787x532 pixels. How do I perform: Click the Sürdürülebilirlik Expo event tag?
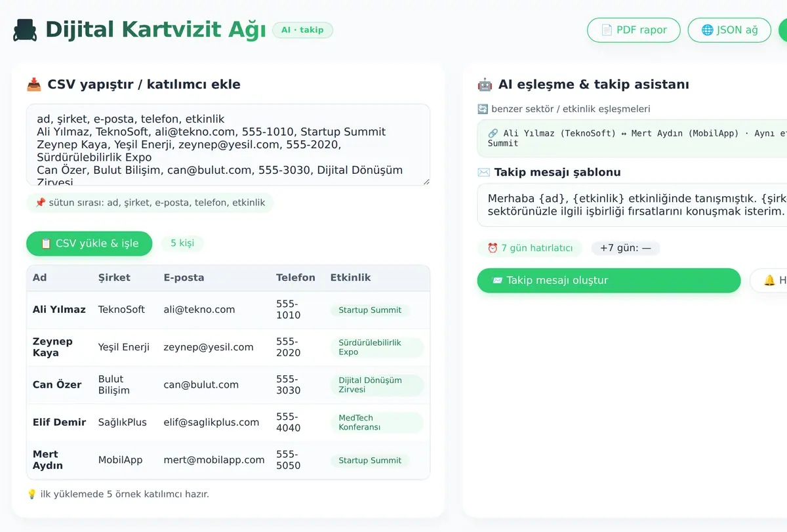tap(377, 348)
